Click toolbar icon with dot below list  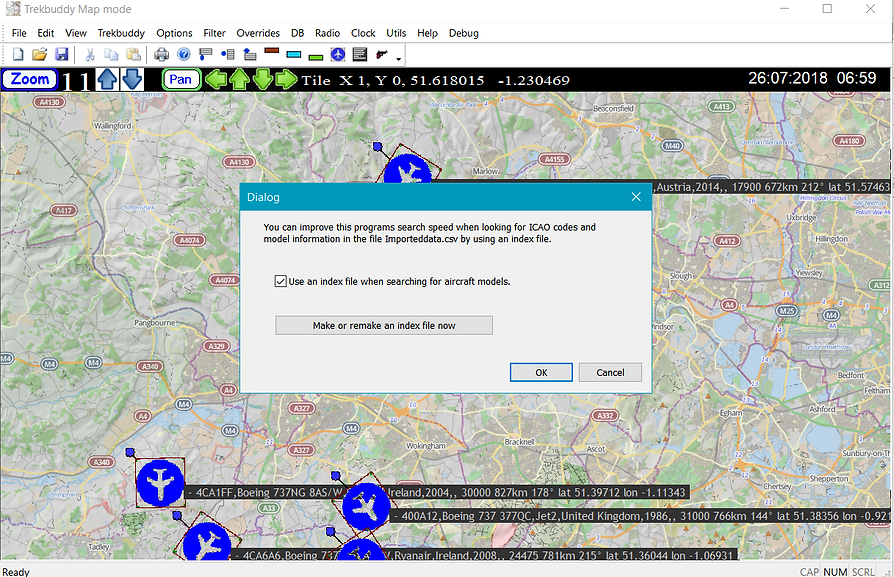pos(206,55)
